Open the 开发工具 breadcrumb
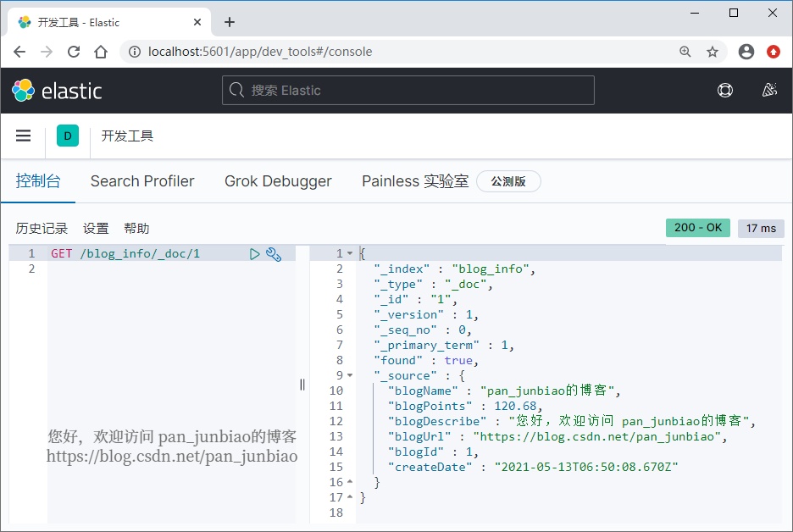Image resolution: width=793 pixels, height=532 pixels. point(127,136)
